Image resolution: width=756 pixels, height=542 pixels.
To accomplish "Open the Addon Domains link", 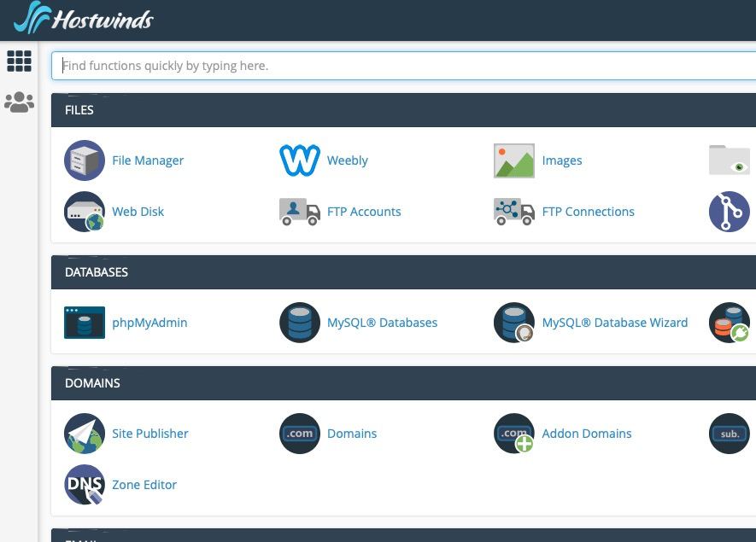I will click(587, 434).
